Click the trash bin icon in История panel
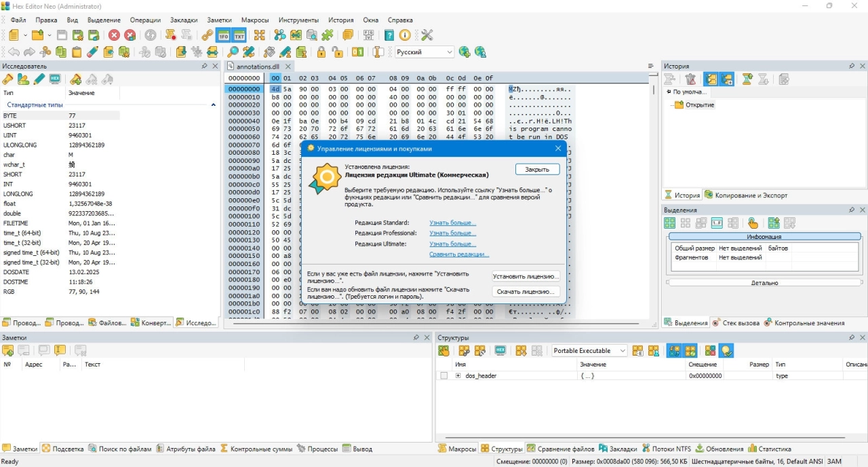868x467 pixels. [690, 79]
